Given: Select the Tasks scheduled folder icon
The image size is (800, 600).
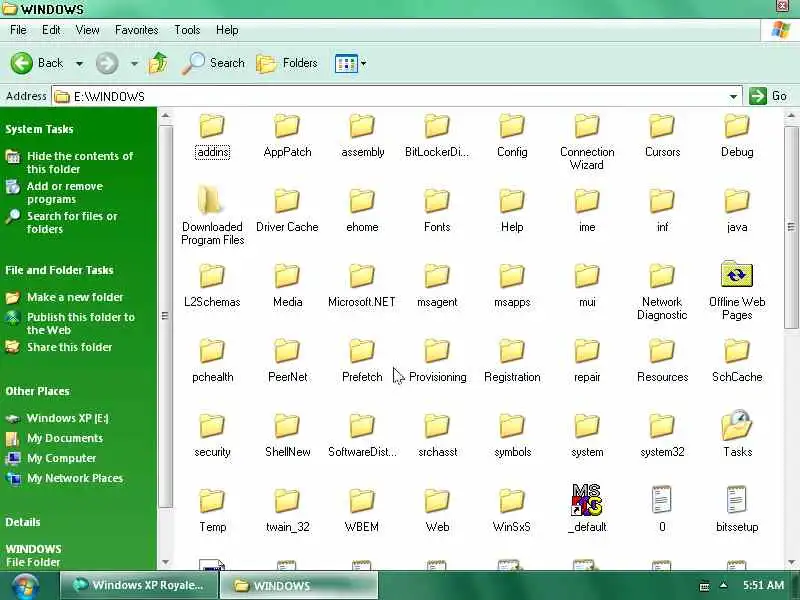Looking at the screenshot, I should pyautogui.click(x=737, y=426).
